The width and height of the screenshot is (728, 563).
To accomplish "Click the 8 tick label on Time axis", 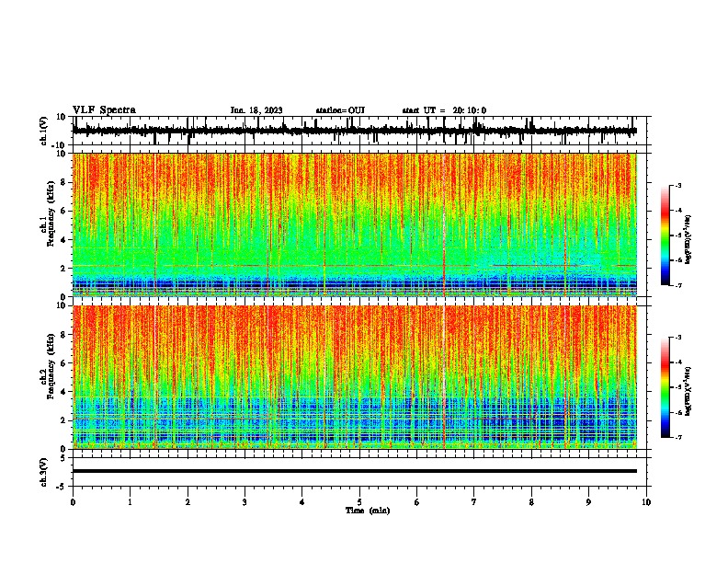I will pyautogui.click(x=531, y=502).
